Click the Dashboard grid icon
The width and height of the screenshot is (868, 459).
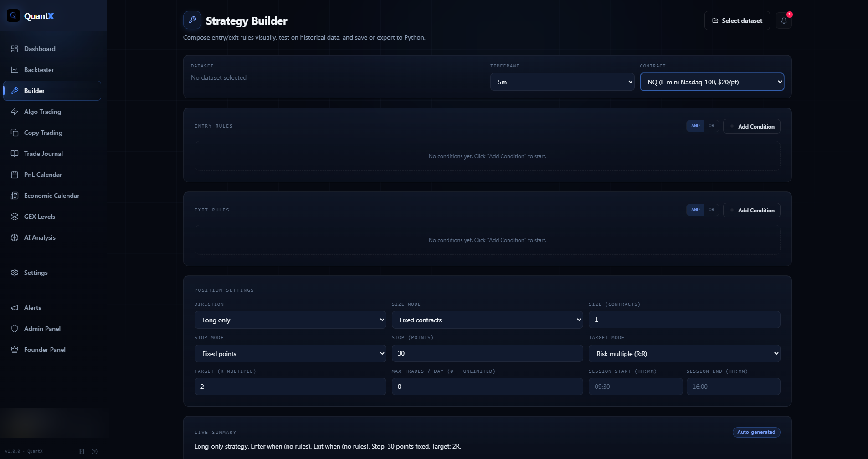pos(15,49)
